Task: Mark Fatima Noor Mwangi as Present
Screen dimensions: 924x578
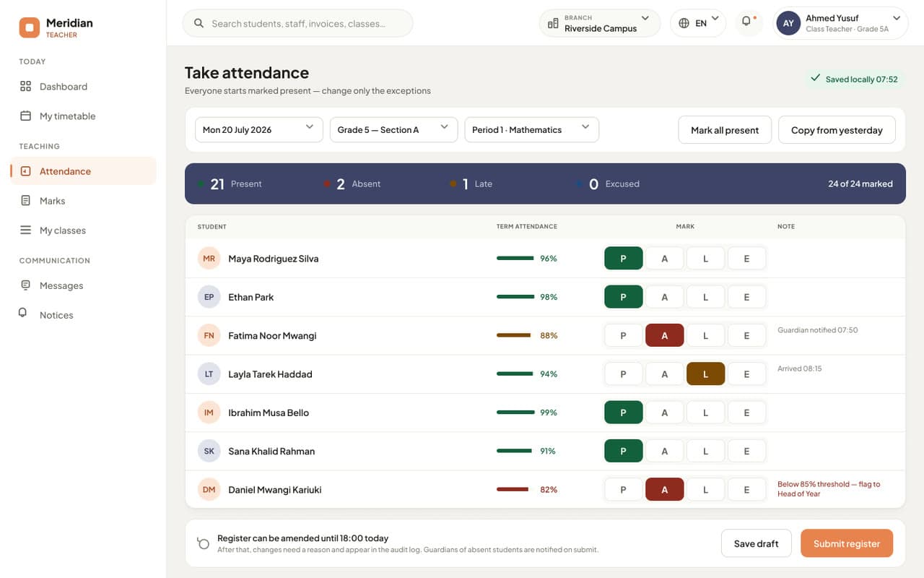Action: point(624,335)
